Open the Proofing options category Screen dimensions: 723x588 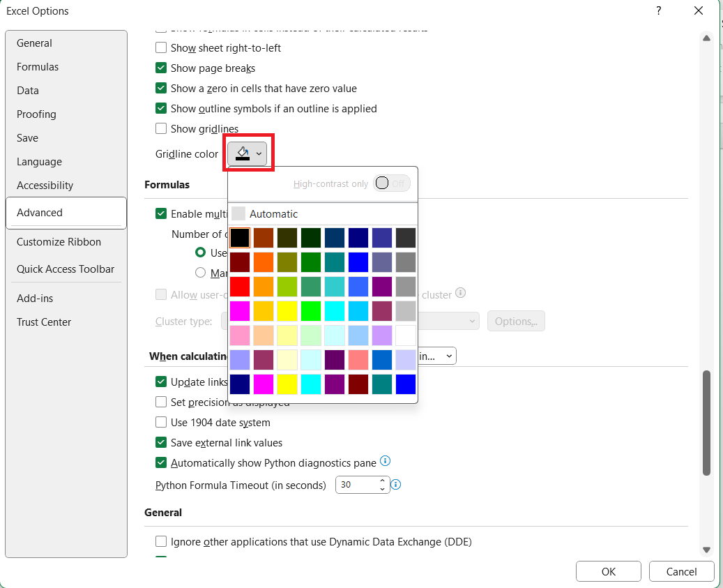point(66,114)
